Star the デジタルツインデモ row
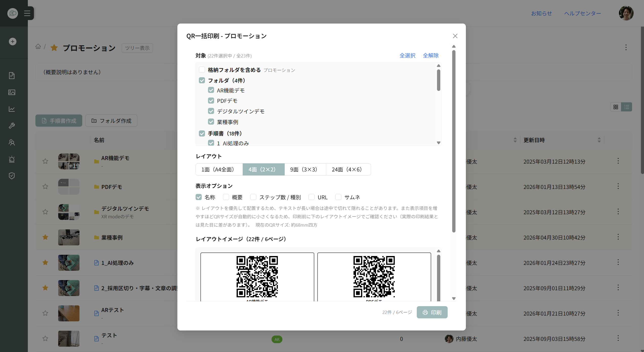Viewport: 644px width, 352px height. pos(45,212)
